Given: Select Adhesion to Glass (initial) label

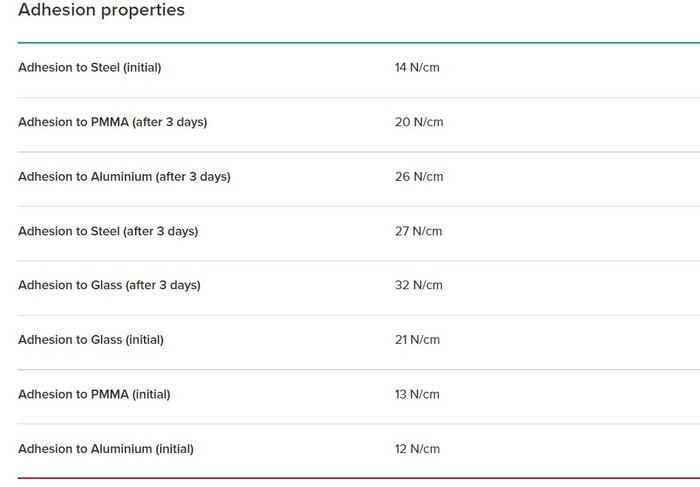Looking at the screenshot, I should pos(90,340).
